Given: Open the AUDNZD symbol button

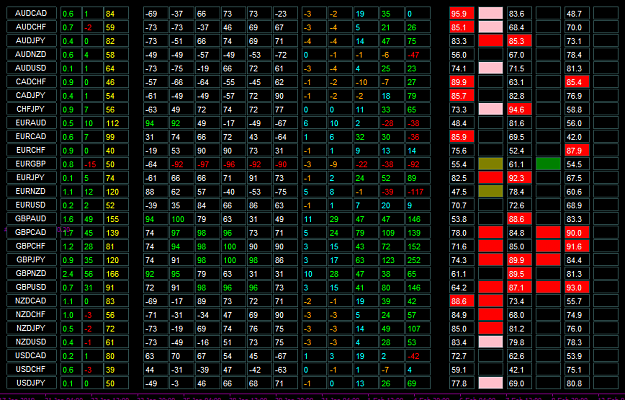Looking at the screenshot, I should click(x=31, y=54).
